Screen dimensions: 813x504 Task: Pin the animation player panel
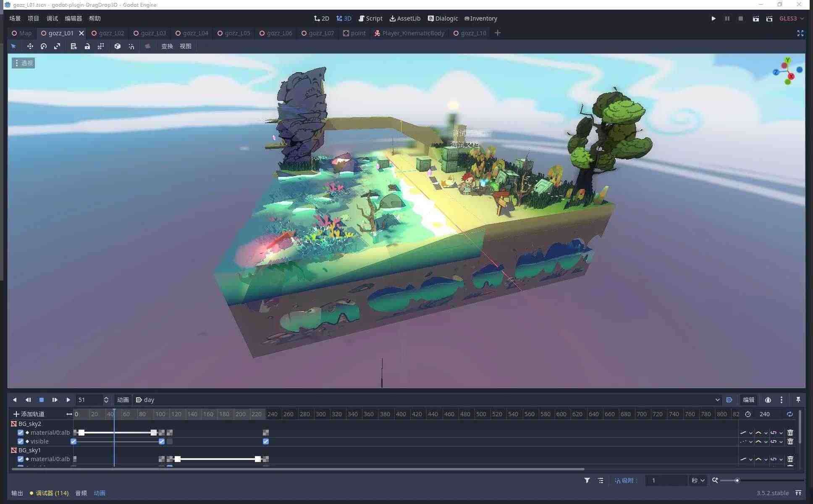798,400
